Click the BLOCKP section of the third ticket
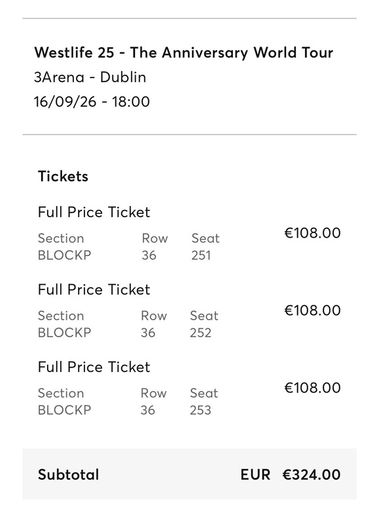The width and height of the screenshot is (379, 525). (64, 410)
